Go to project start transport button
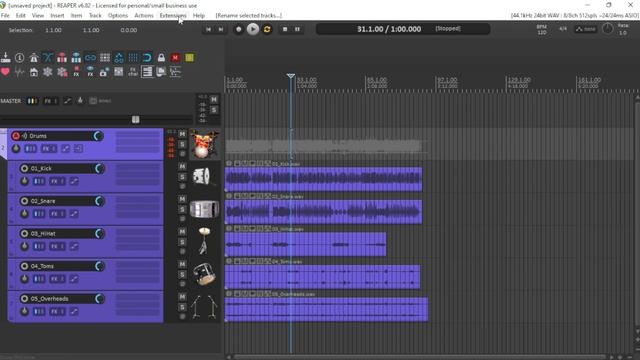 click(x=208, y=29)
